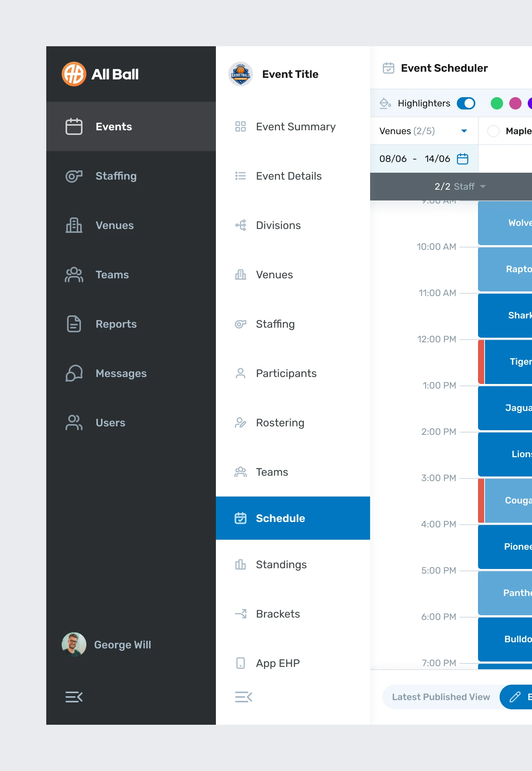Collapse the dark main sidebar using its bottom icon
The image size is (532, 771).
pos(74,697)
